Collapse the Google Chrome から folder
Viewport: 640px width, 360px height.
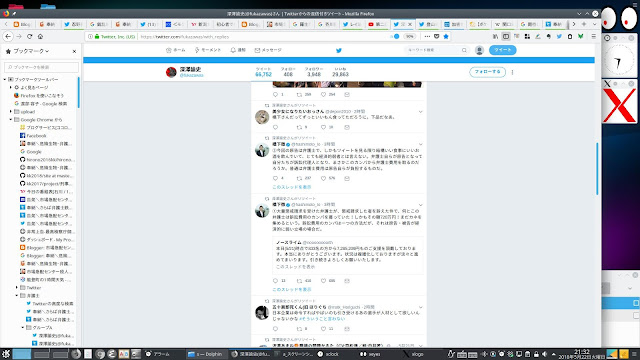coord(11,120)
